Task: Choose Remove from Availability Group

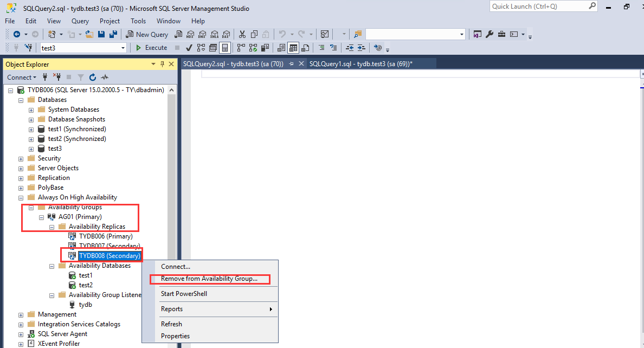Action: (x=209, y=279)
